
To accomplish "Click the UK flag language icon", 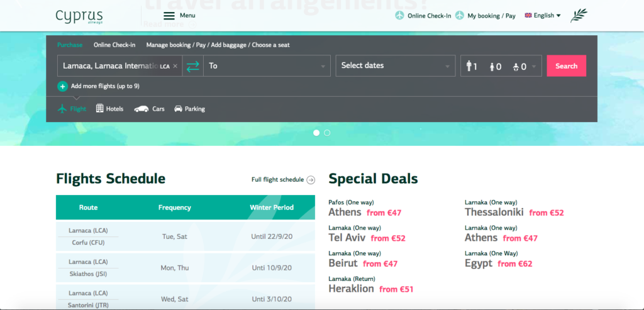I will [528, 16].
